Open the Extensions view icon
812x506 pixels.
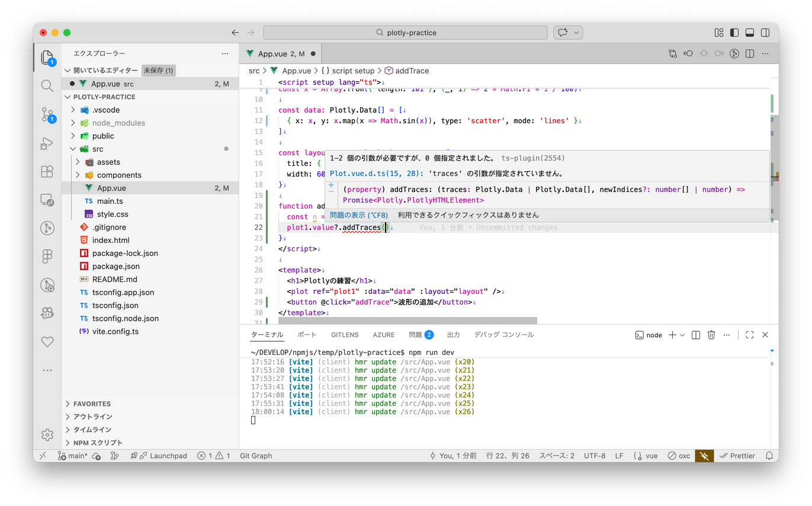pyautogui.click(x=47, y=172)
